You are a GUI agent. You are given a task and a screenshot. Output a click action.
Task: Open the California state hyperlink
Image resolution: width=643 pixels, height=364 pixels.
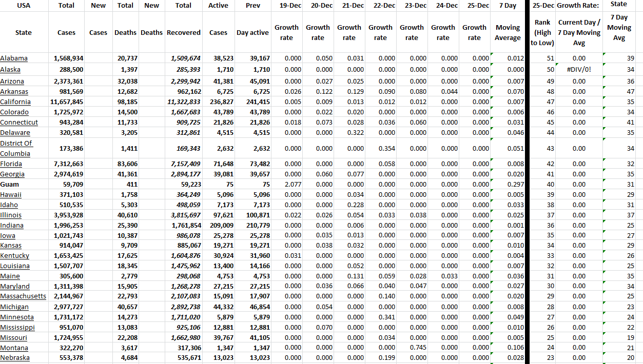[x=15, y=102]
